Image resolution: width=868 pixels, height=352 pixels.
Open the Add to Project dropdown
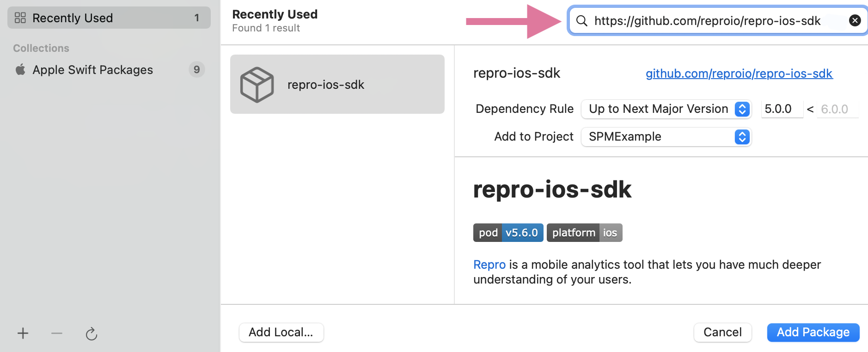click(x=666, y=136)
